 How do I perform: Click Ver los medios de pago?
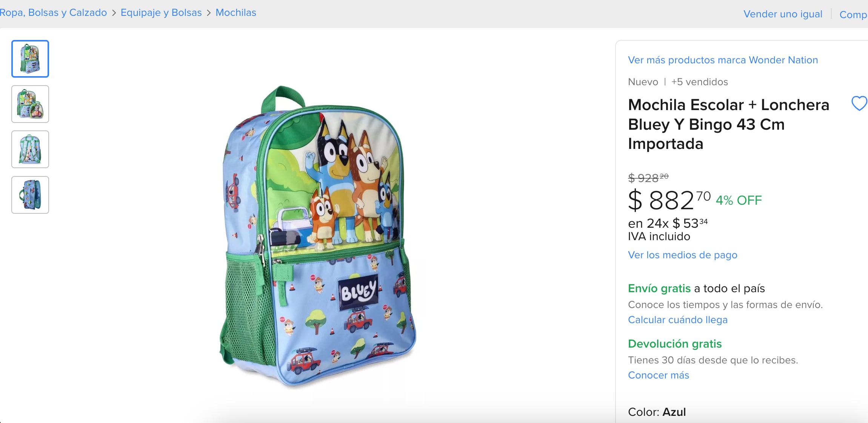pos(682,255)
